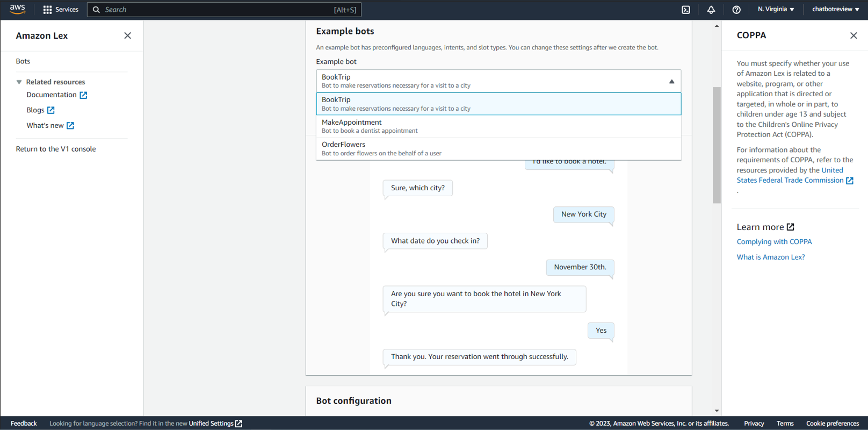Launch the CloudShell terminal icon
The width and height of the screenshot is (868, 430).
click(x=686, y=10)
